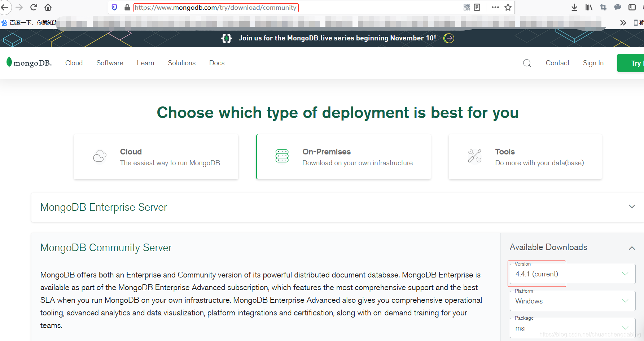
Task: Click the MongoDB Enterprise Server heading
Action: [x=104, y=207]
